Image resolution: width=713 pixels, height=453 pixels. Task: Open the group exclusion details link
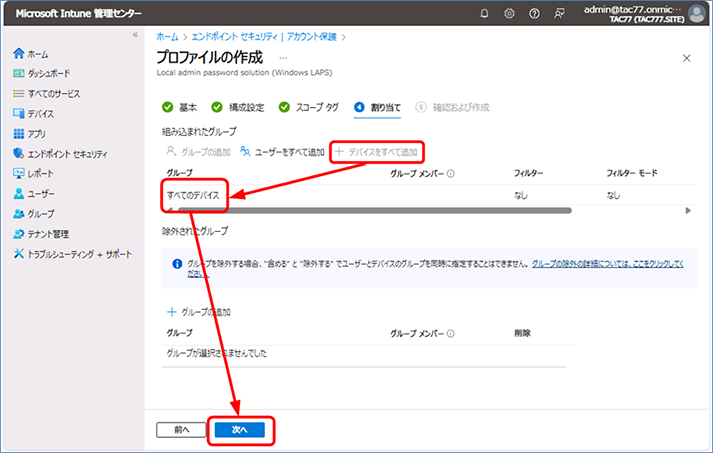point(608,264)
